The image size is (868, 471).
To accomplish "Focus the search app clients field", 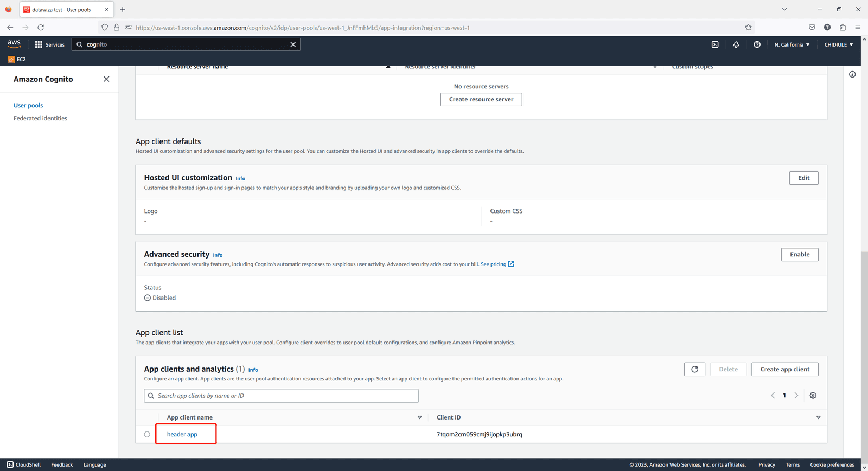I will pyautogui.click(x=281, y=396).
